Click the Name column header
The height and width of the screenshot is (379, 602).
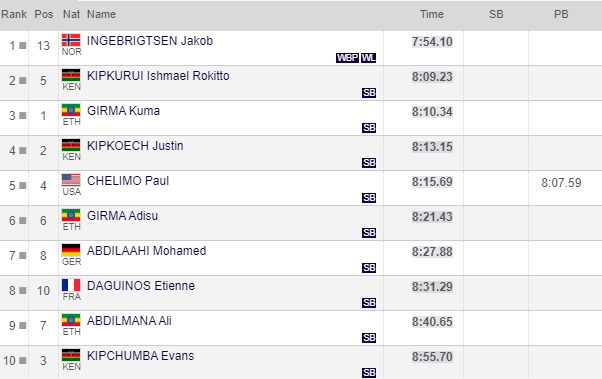coord(101,14)
